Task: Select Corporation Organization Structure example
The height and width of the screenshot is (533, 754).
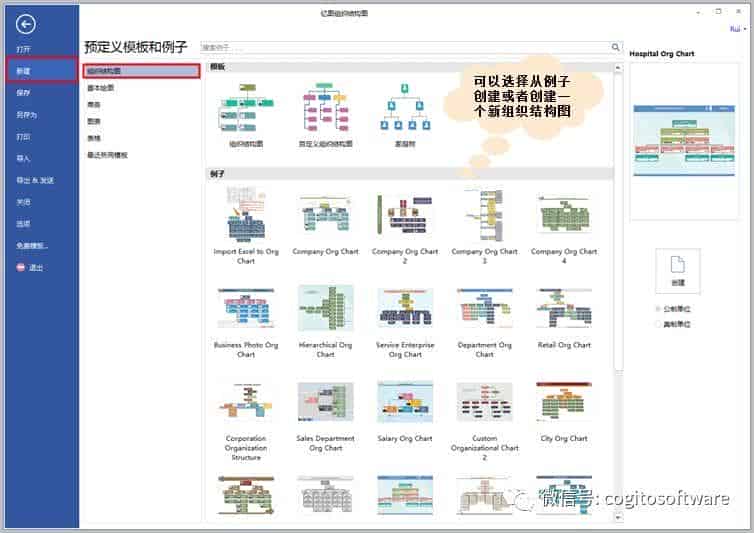Action: (x=246, y=421)
